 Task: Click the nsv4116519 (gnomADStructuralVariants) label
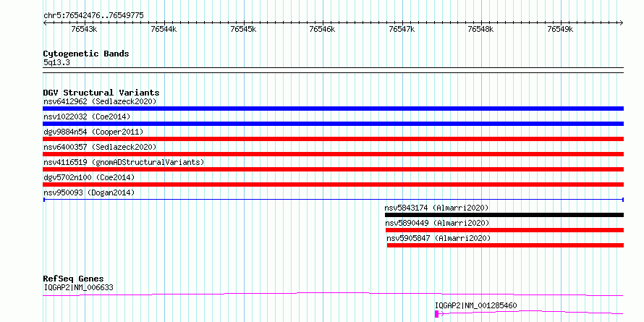pyautogui.click(x=124, y=162)
